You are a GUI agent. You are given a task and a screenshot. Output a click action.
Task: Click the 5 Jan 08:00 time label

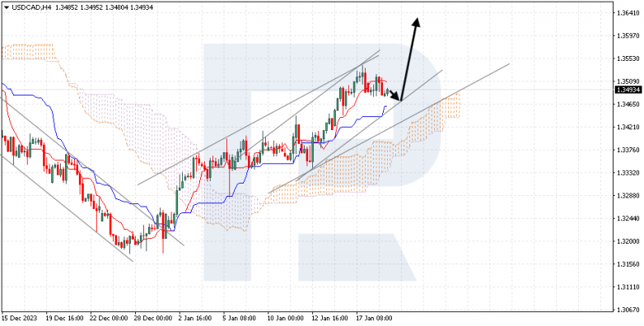(x=240, y=319)
